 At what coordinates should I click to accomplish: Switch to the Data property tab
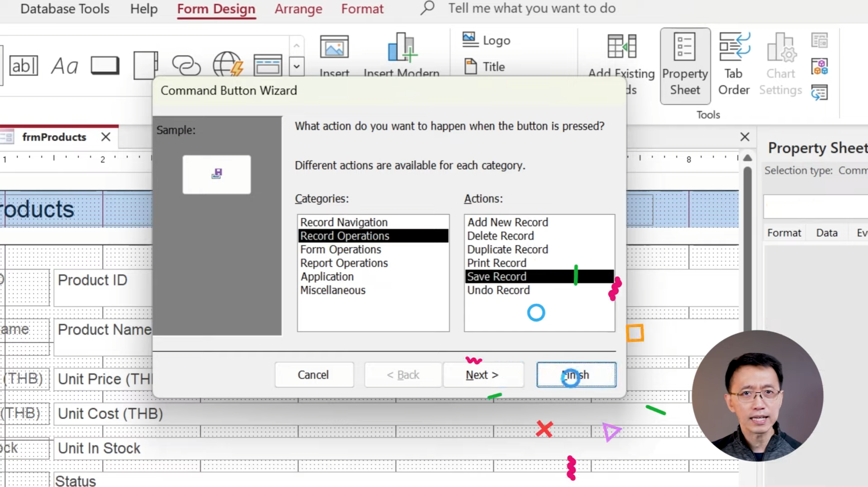click(827, 233)
